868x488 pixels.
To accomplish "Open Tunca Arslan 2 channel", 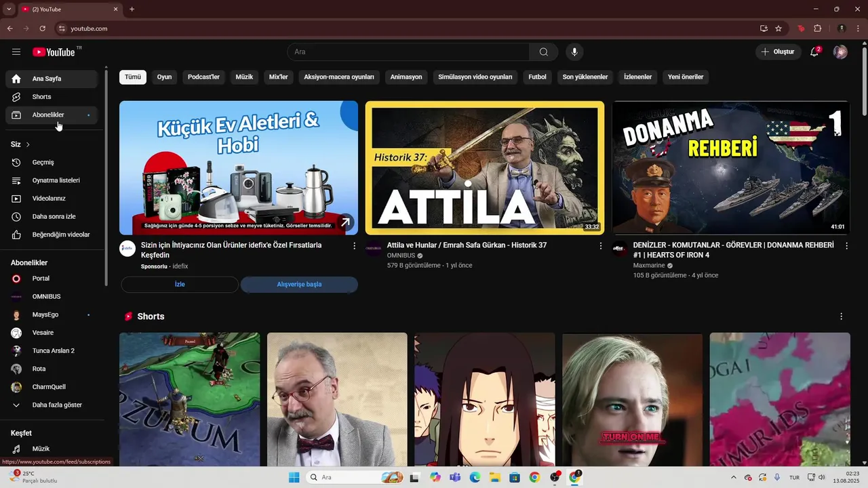I will tap(52, 351).
